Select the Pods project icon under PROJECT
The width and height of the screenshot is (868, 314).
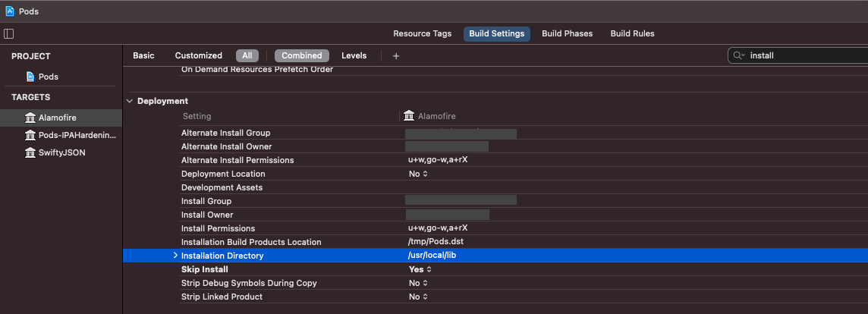pos(30,77)
